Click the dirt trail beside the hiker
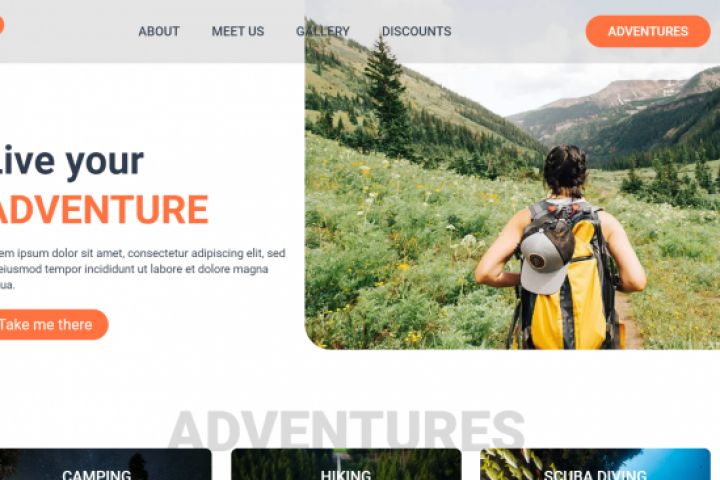Screen dimensions: 720x480 pos(629,322)
